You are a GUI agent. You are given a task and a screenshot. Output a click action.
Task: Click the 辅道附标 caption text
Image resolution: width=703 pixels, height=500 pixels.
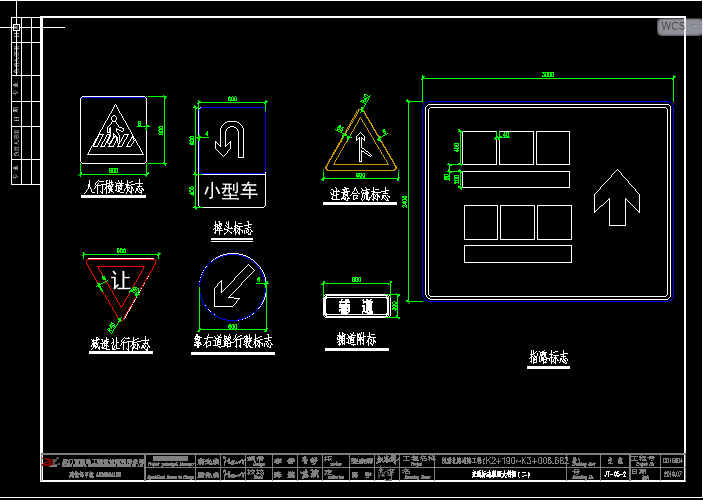356,341
